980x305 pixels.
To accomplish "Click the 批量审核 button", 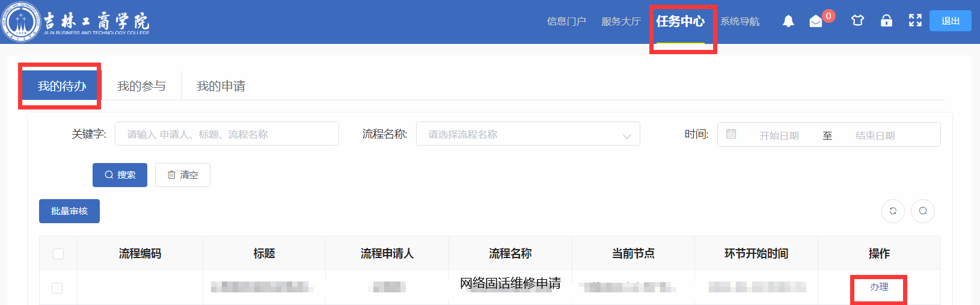I will tap(69, 211).
